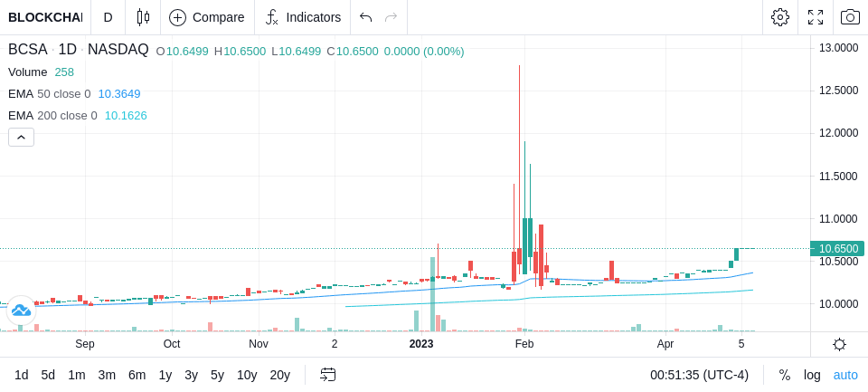Screen dimensions: 868x392
Task: Click the O10.6499 open value
Action: 182,52
